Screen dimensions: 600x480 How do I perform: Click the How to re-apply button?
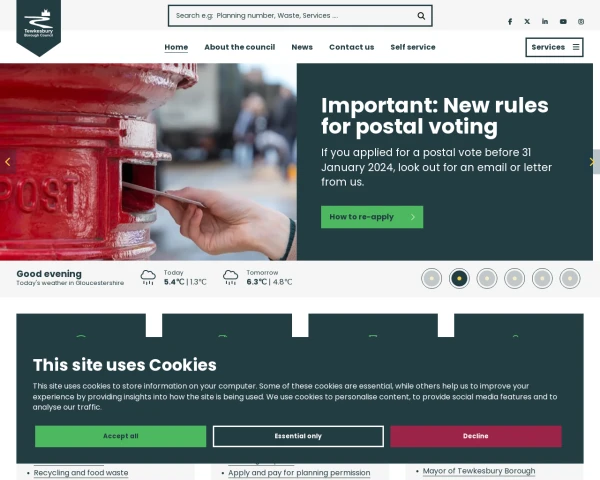point(372,217)
